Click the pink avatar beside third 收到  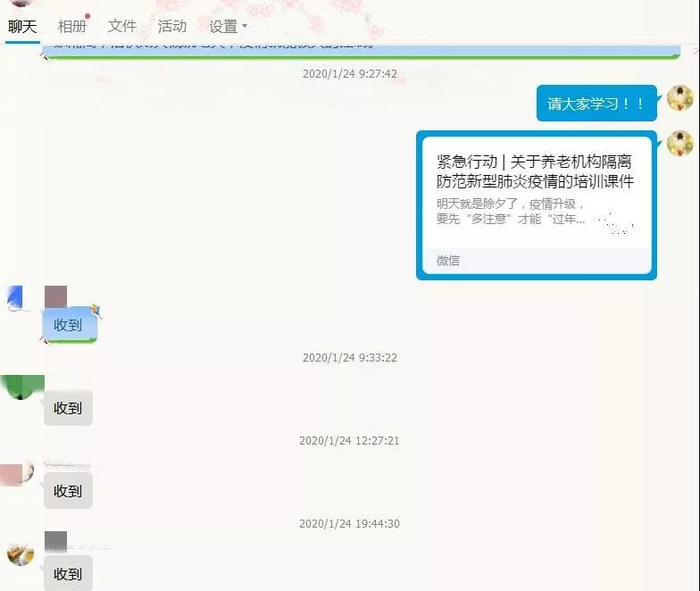[17, 470]
